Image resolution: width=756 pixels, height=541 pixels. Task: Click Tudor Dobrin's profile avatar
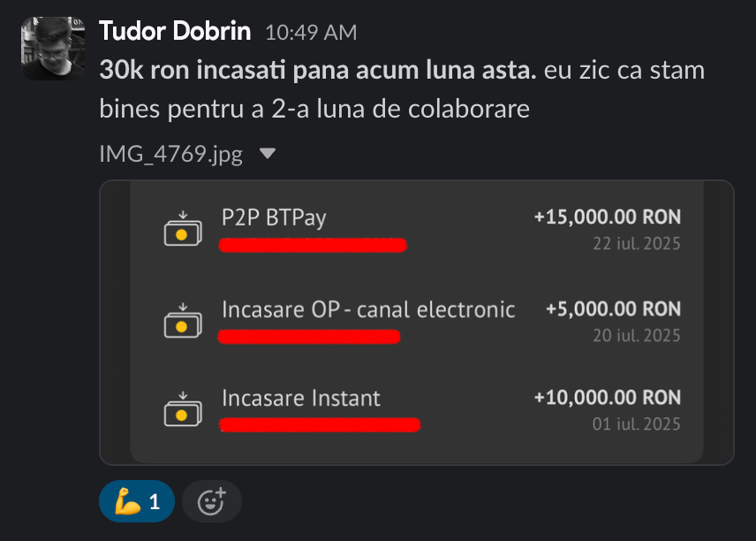tap(53, 49)
